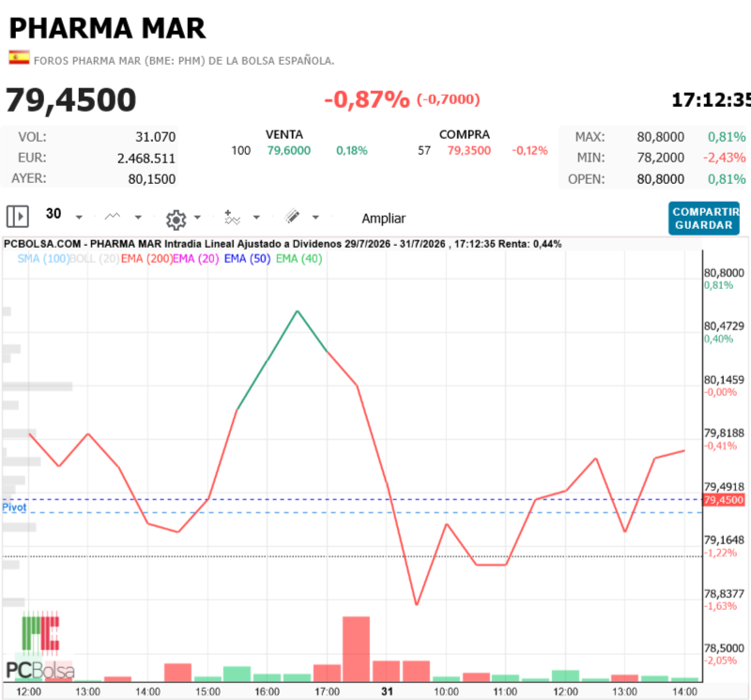The width and height of the screenshot is (751, 700).
Task: Toggle the EMA (40) indicator label
Action: (299, 259)
